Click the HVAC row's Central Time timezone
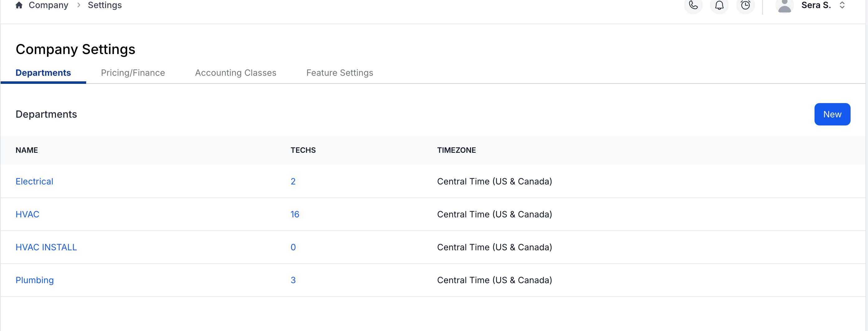This screenshot has height=331, width=868. 495,214
